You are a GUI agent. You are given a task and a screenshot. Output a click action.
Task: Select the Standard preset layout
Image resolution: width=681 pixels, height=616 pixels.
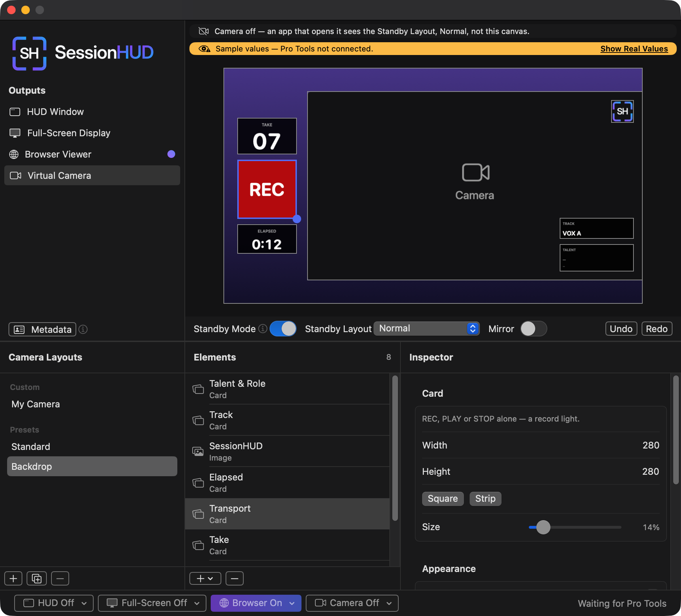coord(92,447)
